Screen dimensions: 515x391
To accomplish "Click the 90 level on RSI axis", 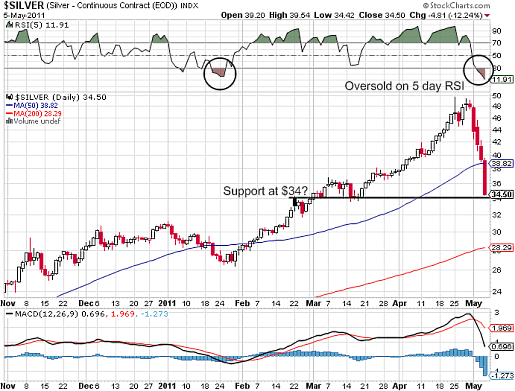I will [x=497, y=31].
